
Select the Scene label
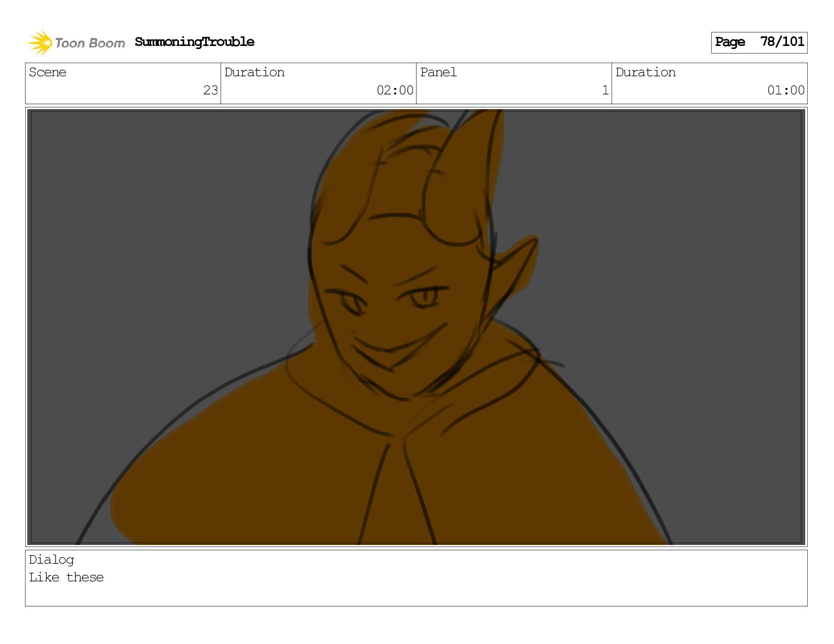point(48,72)
